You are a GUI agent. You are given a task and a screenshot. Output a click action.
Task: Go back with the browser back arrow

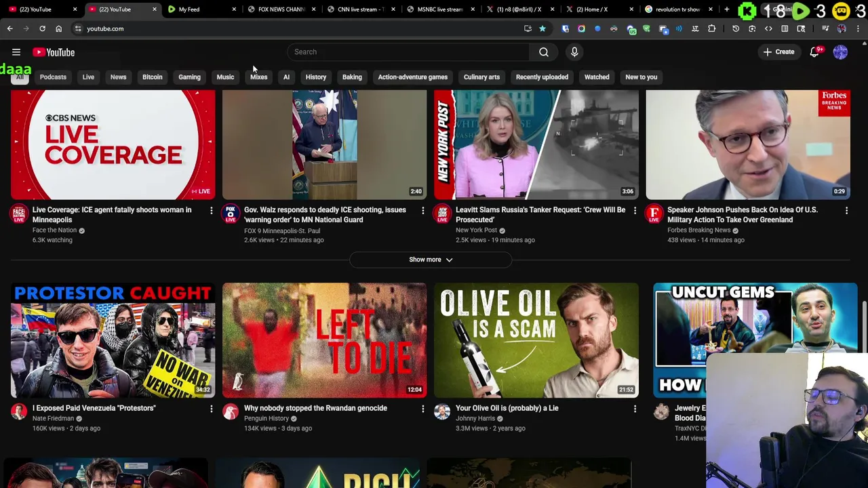pyautogui.click(x=10, y=28)
